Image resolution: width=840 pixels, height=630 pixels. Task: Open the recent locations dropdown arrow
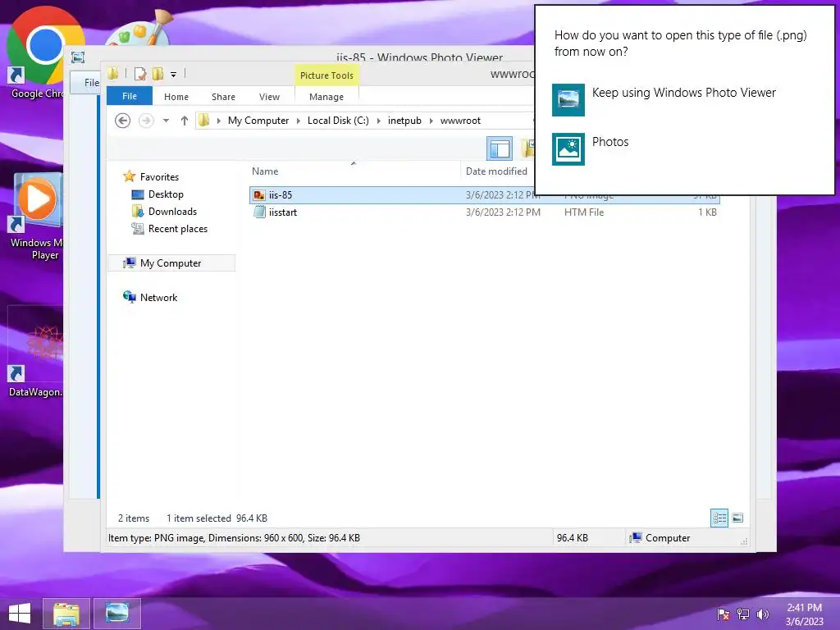tap(166, 121)
